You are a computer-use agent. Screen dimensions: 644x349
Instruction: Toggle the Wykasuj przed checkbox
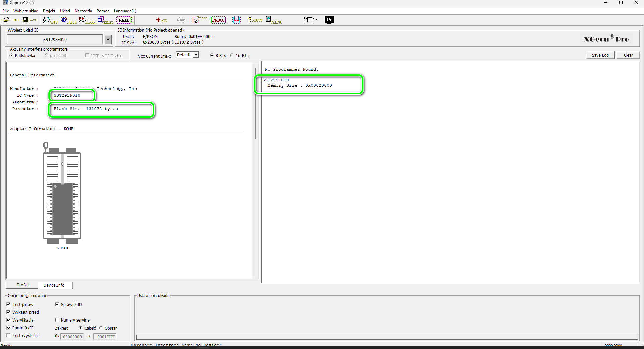tap(8, 312)
